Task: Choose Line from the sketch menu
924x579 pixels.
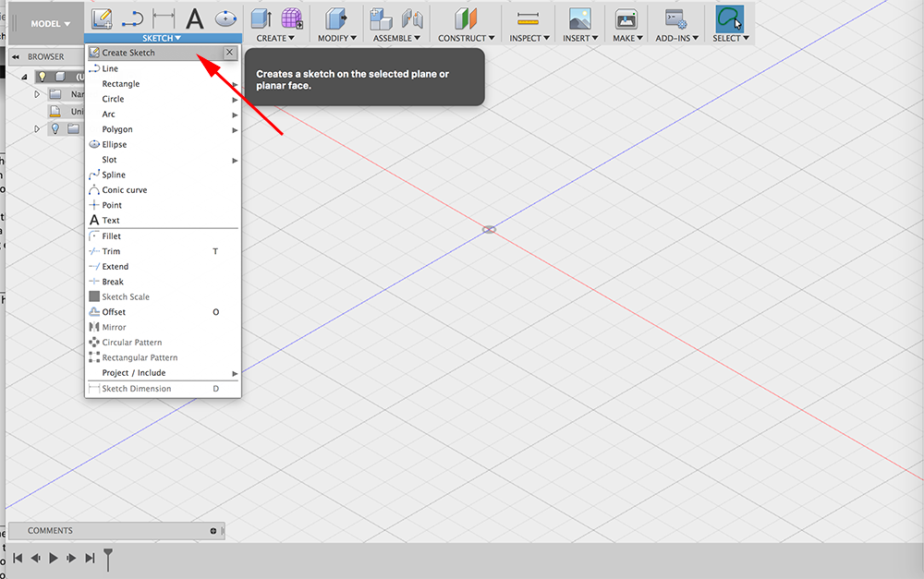Action: pyautogui.click(x=164, y=68)
